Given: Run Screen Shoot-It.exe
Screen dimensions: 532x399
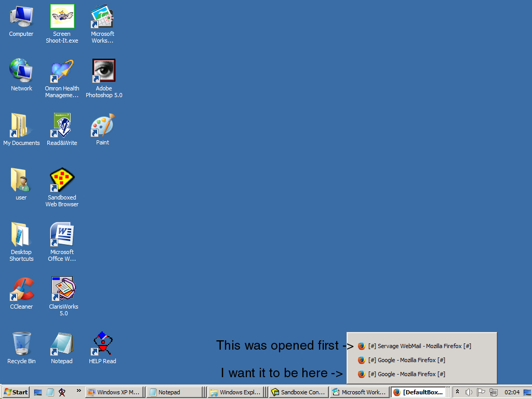Looking at the screenshot, I should (x=62, y=16).
